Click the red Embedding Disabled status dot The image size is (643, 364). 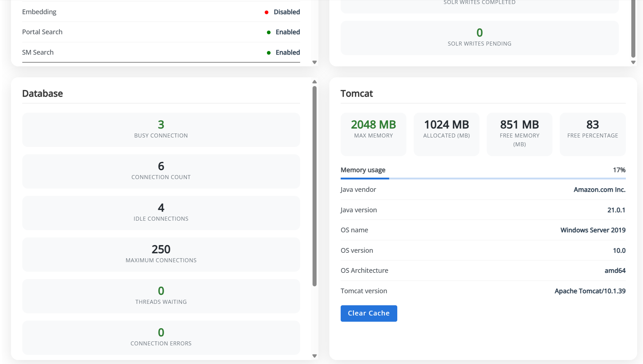pos(267,12)
